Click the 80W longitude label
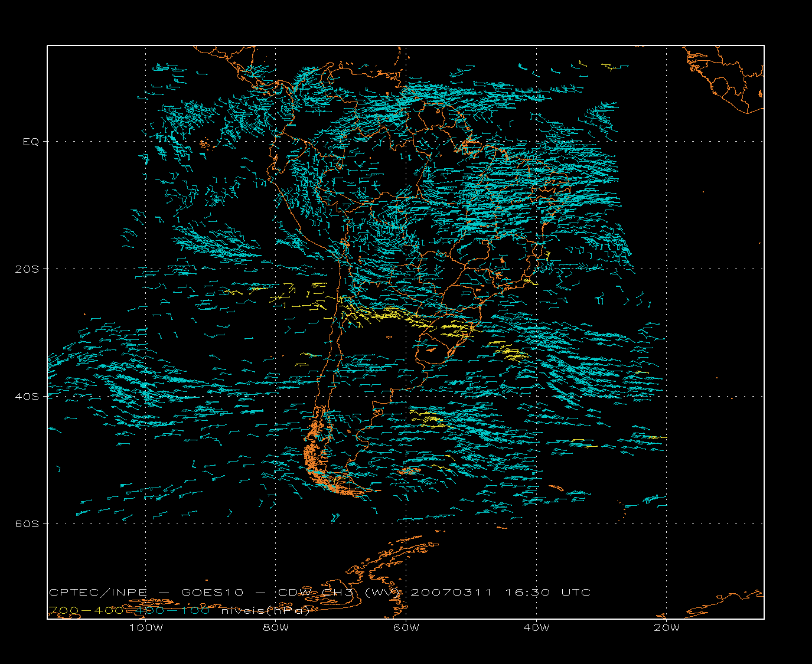This screenshot has height=664, width=812. click(x=276, y=627)
